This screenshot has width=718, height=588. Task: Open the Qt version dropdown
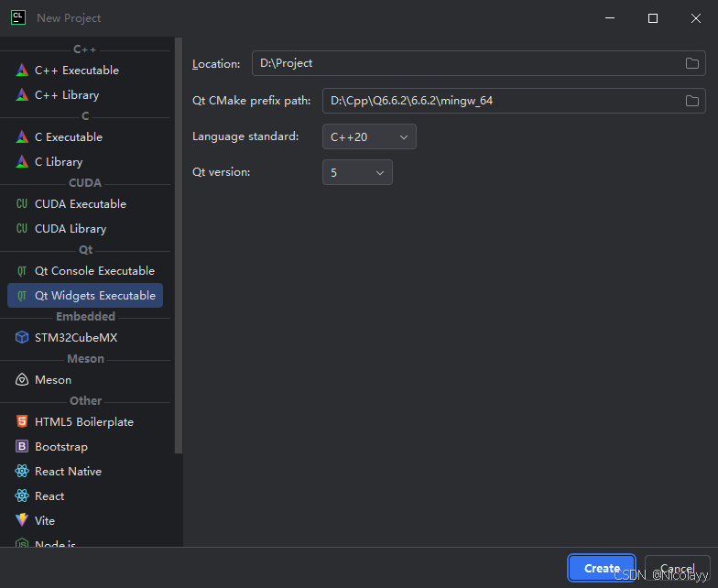coord(357,172)
